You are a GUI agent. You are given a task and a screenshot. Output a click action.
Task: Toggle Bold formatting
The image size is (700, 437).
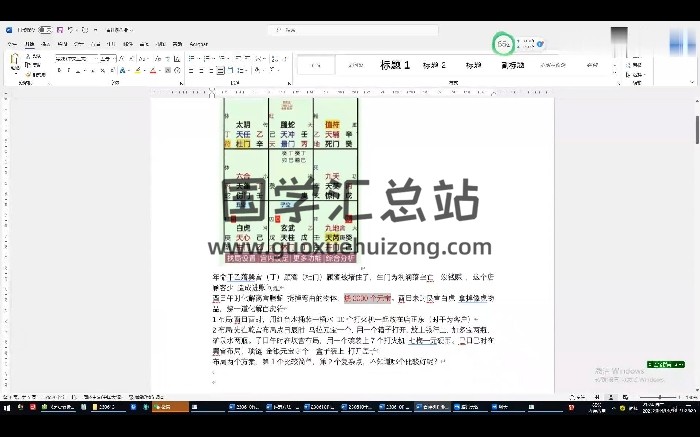tap(60, 71)
